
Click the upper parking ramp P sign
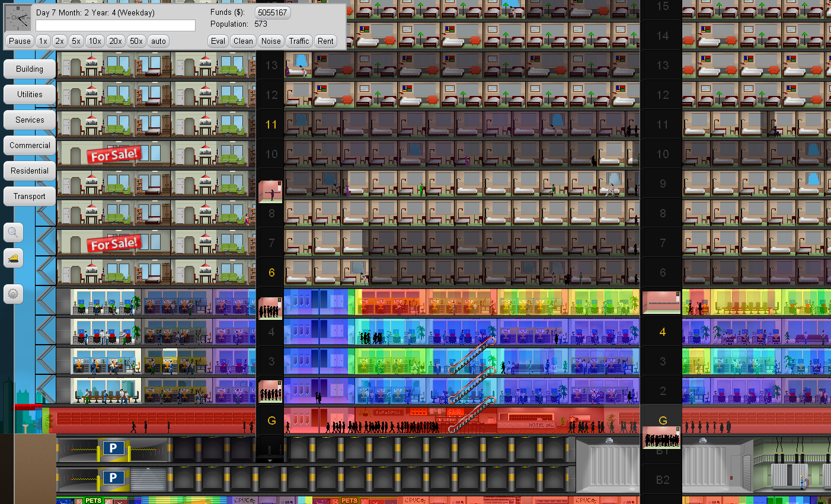coord(113,448)
